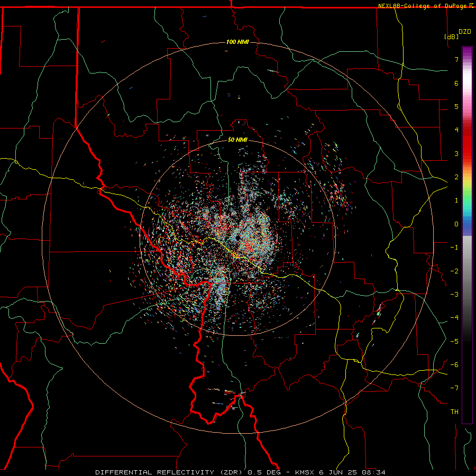Click the TH threshold label on scale
The width and height of the screenshot is (476, 476).
(454, 412)
